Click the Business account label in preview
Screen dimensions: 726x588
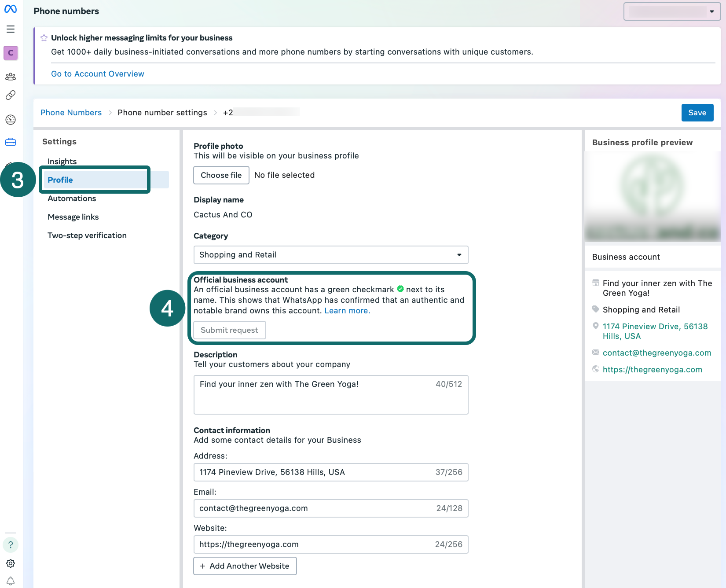(626, 257)
